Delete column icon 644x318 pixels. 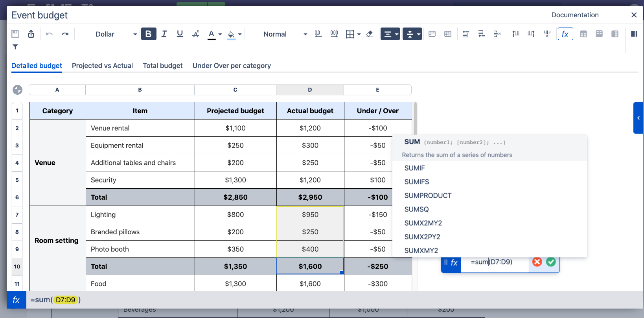pyautogui.click(x=547, y=34)
